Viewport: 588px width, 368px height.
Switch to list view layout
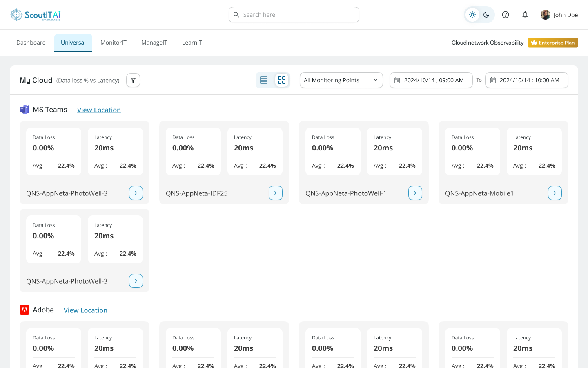pyautogui.click(x=264, y=80)
